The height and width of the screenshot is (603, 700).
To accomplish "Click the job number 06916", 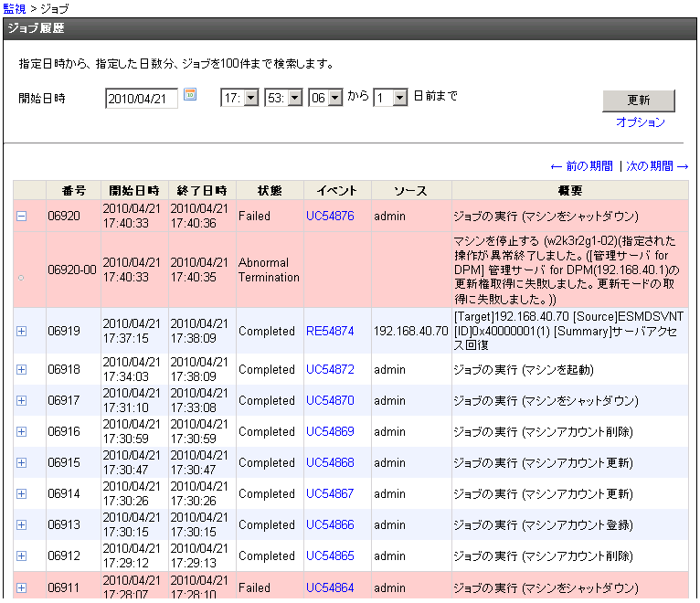I will pyautogui.click(x=64, y=431).
